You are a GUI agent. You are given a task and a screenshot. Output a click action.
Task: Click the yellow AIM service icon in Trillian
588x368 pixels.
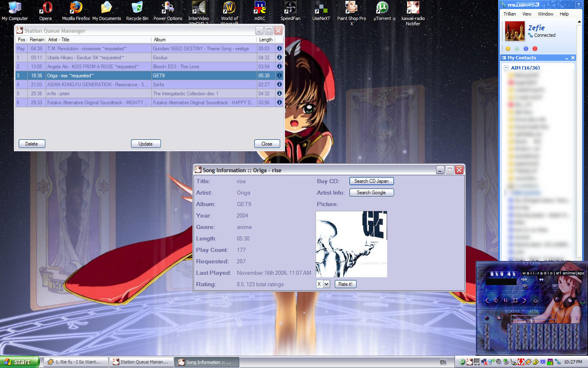click(x=508, y=49)
